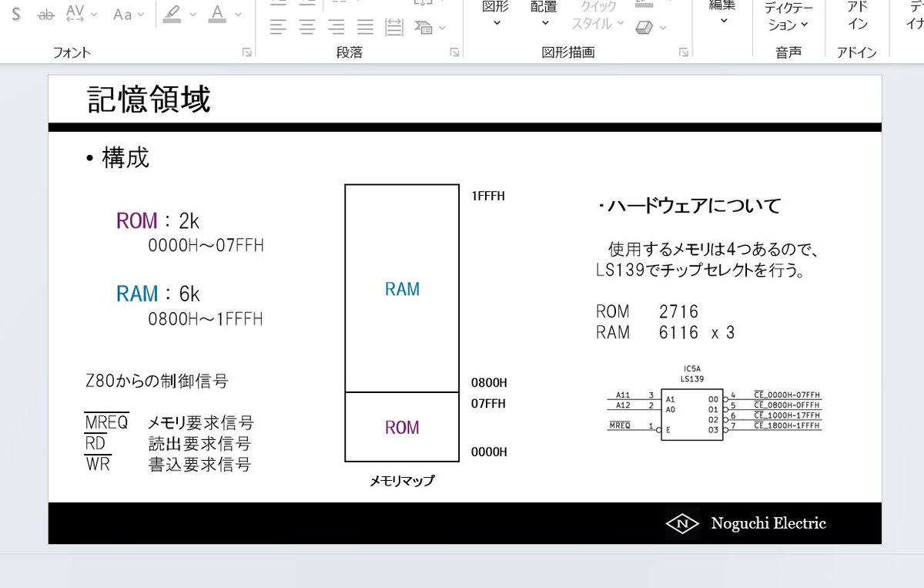
Task: Expand the Convert to SmartArt dropdown arrow
Action: 442,29
